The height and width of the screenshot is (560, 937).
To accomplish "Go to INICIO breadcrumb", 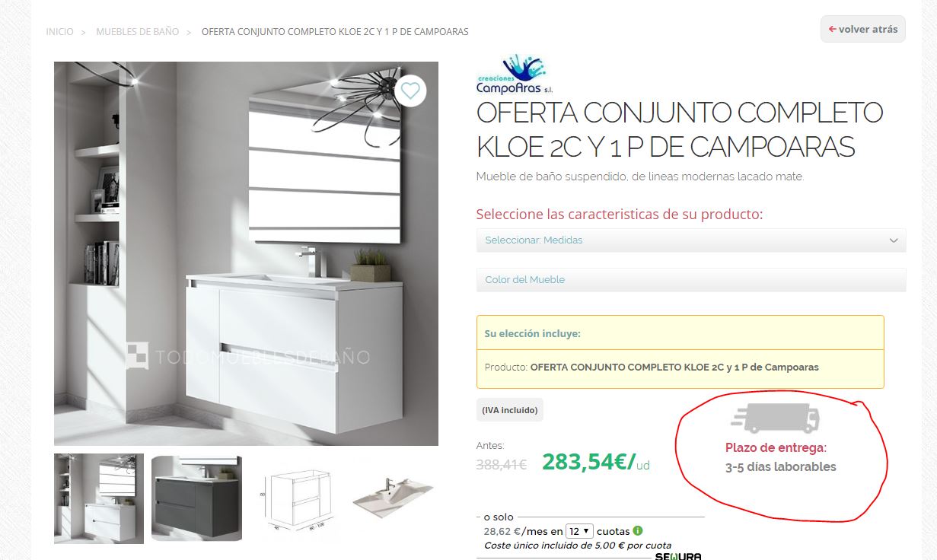I will tap(60, 31).
